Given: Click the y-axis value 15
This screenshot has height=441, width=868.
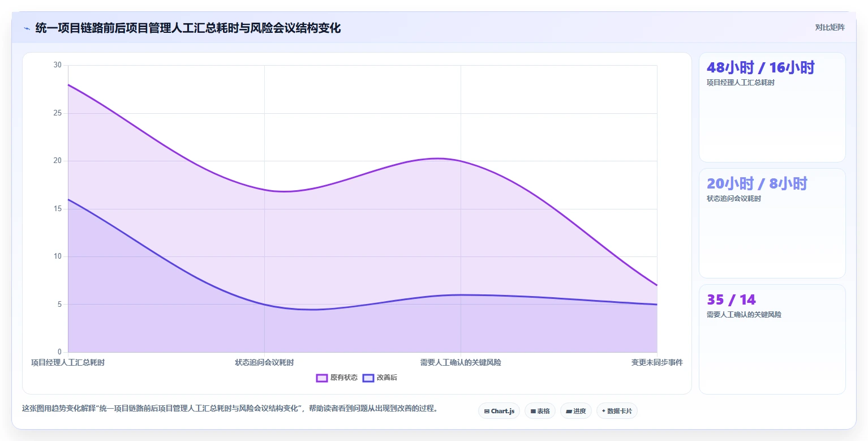Looking at the screenshot, I should [57, 208].
